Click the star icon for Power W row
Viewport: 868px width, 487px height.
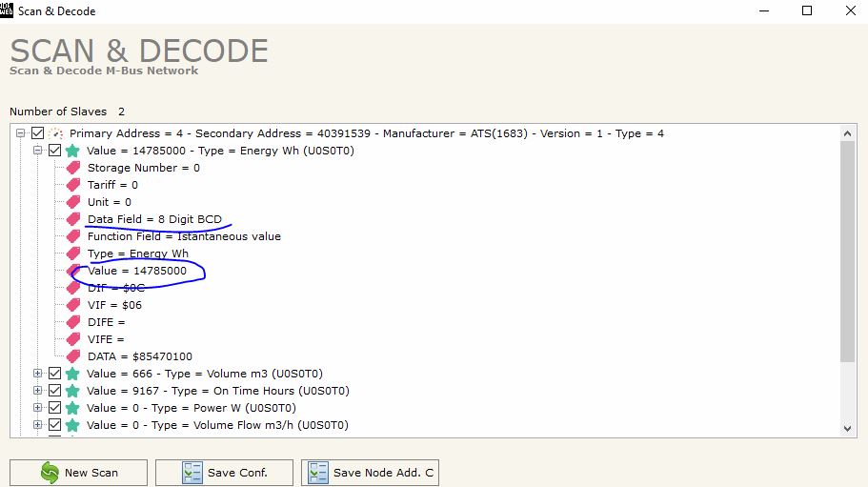71,408
